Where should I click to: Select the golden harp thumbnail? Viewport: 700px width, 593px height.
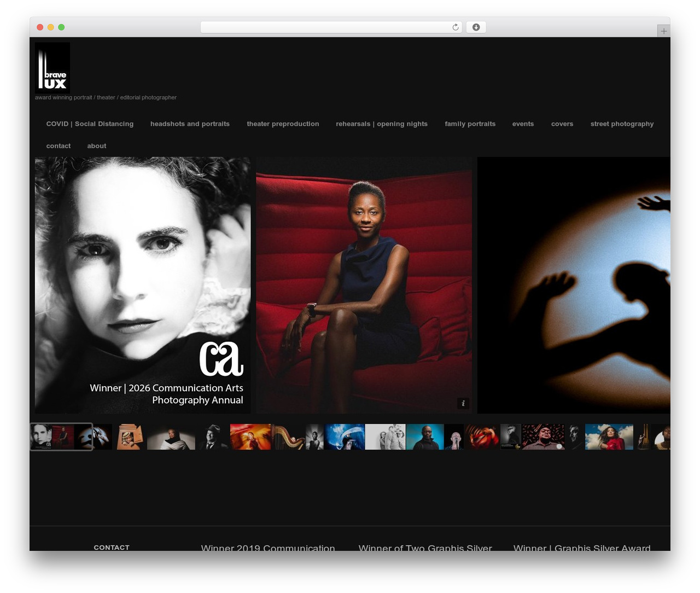pyautogui.click(x=288, y=437)
